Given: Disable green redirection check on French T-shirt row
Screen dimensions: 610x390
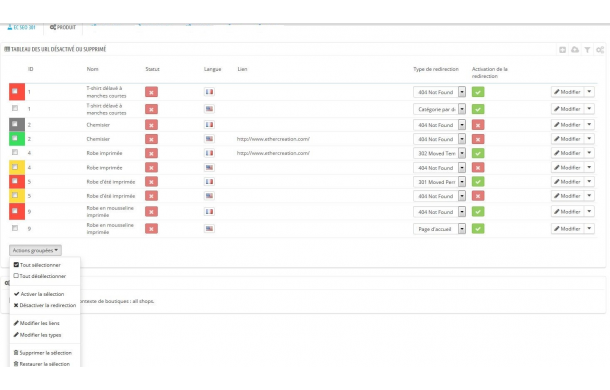Looking at the screenshot, I should pyautogui.click(x=478, y=92).
